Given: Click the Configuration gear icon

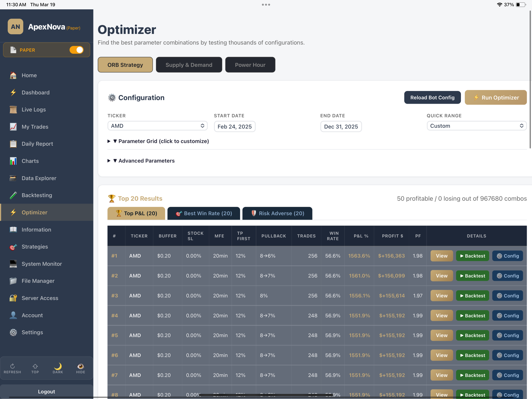Looking at the screenshot, I should pyautogui.click(x=112, y=97).
